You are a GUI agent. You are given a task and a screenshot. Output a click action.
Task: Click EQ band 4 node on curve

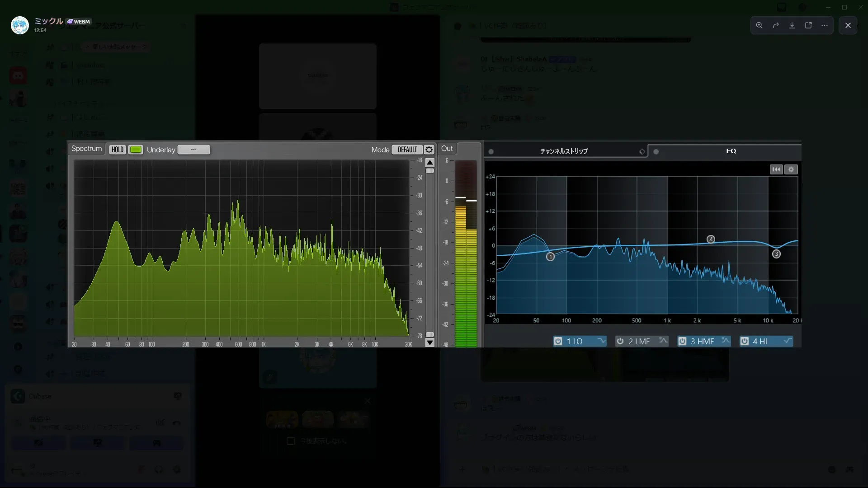(711, 239)
